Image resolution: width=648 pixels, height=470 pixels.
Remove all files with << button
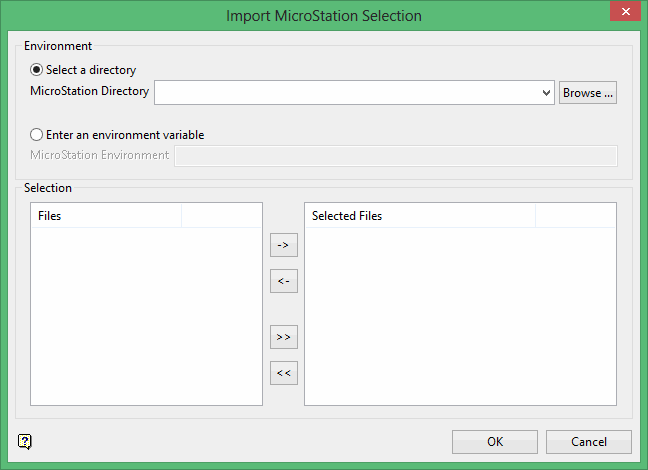coord(284,373)
